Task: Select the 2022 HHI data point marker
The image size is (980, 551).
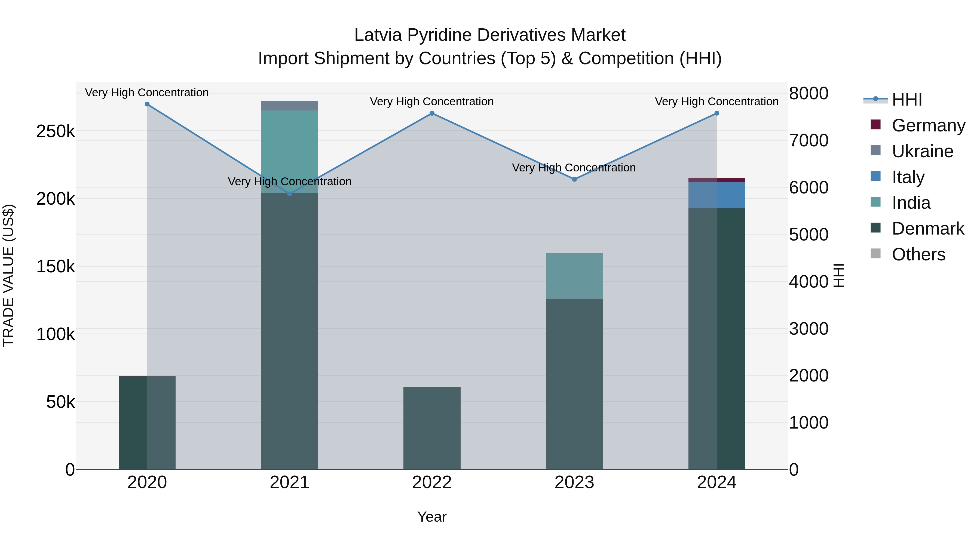Action: (432, 113)
